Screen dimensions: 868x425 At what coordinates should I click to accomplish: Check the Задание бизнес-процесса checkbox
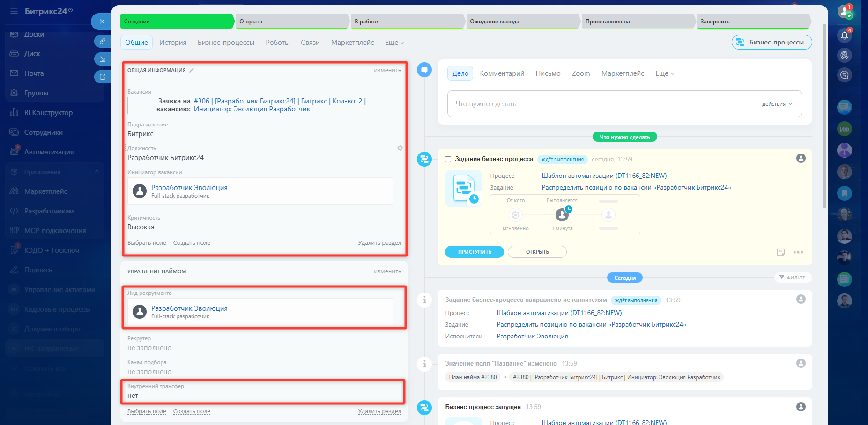click(448, 160)
